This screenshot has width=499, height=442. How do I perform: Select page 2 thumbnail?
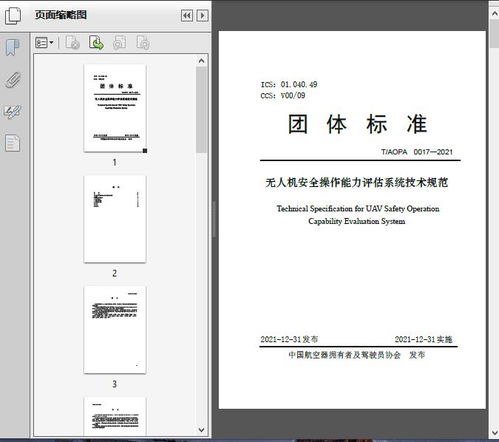point(115,219)
